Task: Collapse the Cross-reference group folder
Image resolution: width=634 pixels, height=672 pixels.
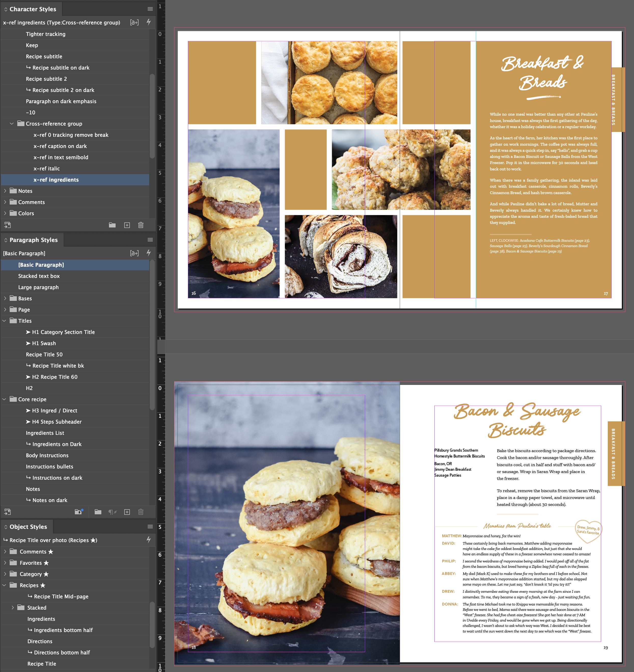Action: pyautogui.click(x=12, y=124)
